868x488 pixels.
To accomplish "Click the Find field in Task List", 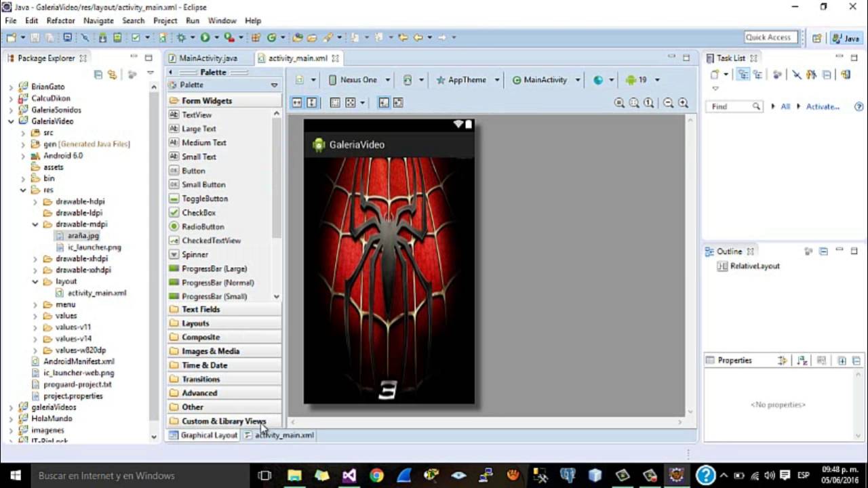I will [734, 106].
